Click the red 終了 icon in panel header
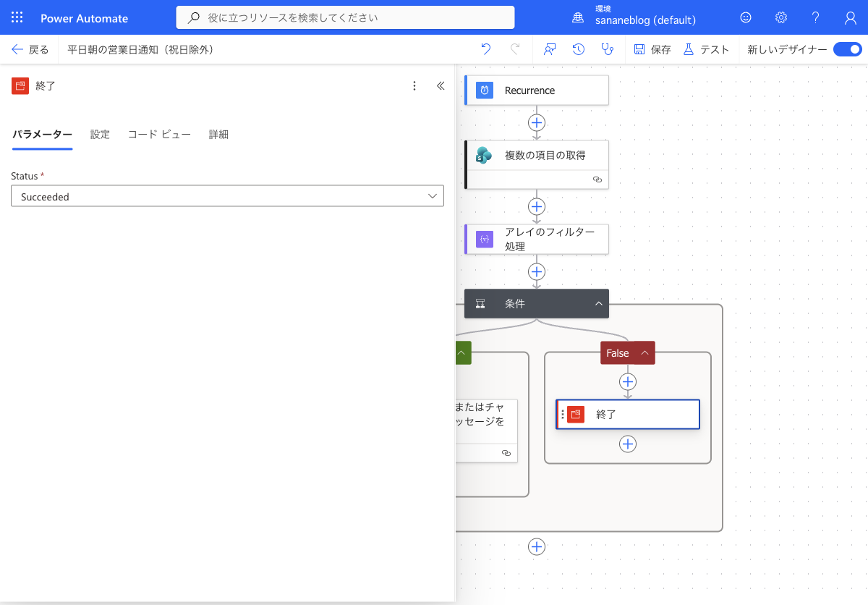Image resolution: width=868 pixels, height=605 pixels. [20, 85]
